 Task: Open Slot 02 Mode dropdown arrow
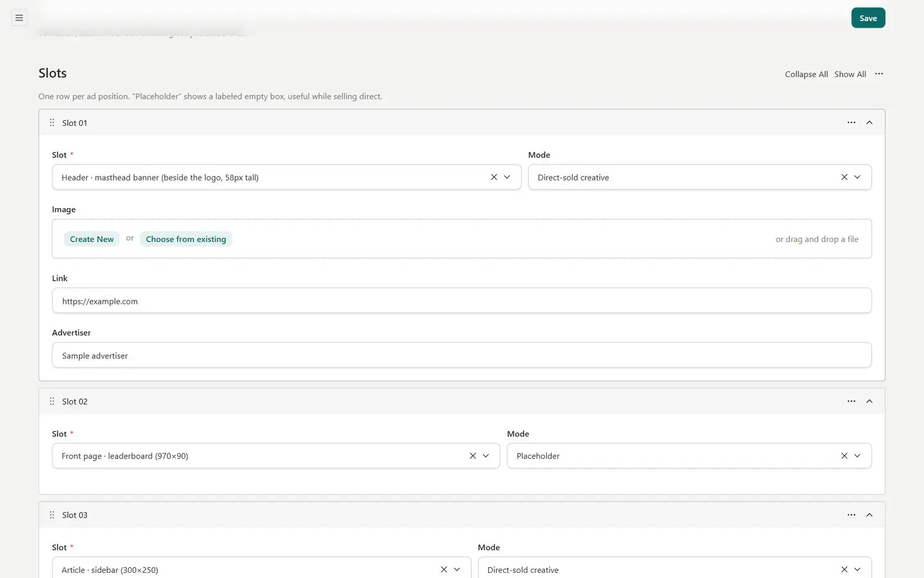tap(857, 456)
